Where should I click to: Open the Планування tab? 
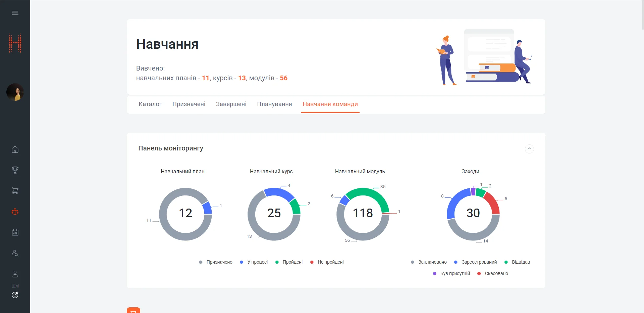point(274,104)
